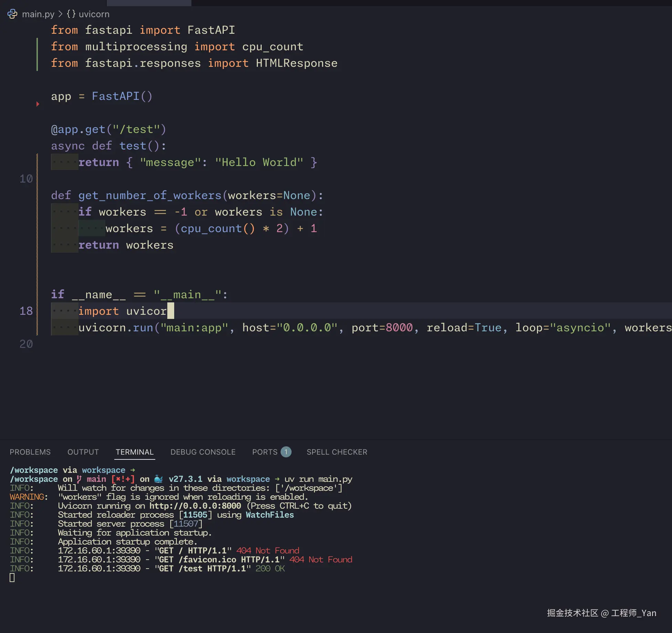Image resolution: width=672 pixels, height=633 pixels.
Task: Click the whale icon in terminal prompt
Action: (x=158, y=479)
